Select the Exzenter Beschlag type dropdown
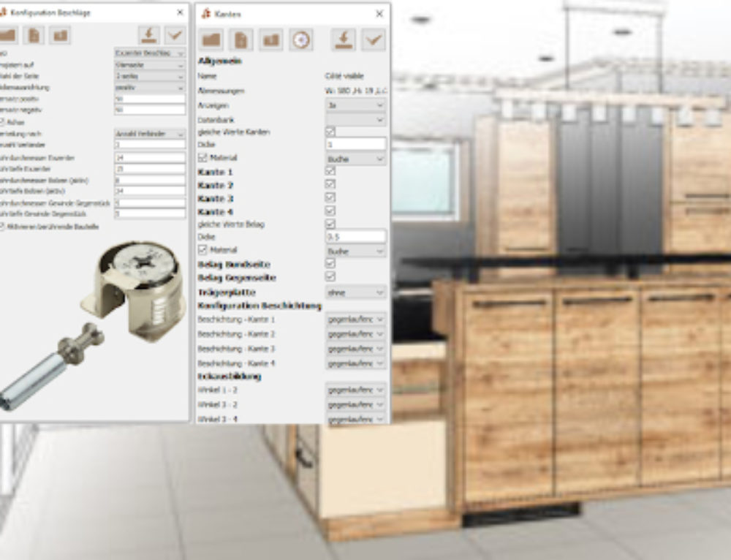This screenshot has height=560, width=731. point(150,52)
